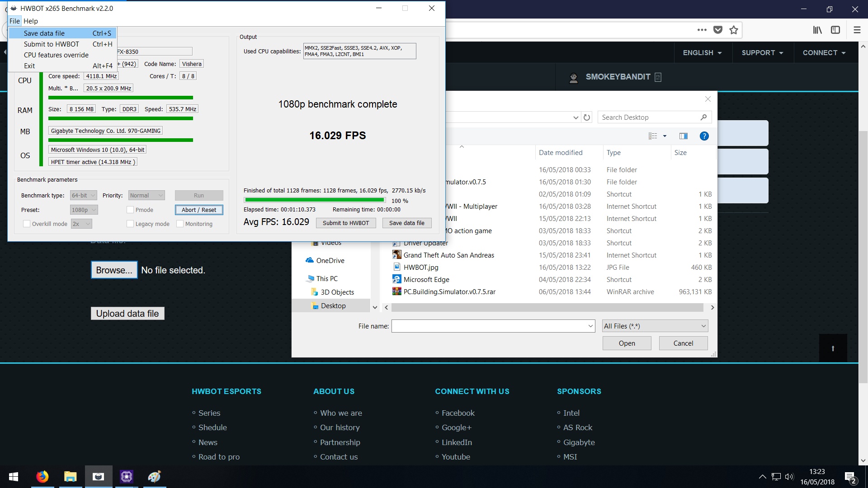Image resolution: width=868 pixels, height=488 pixels.
Task: Click the Pocket save icon
Action: [718, 30]
